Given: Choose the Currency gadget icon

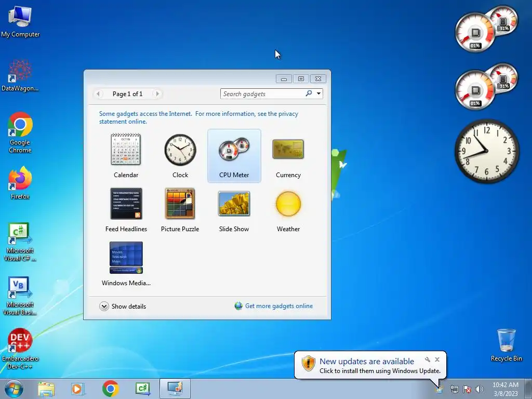Looking at the screenshot, I should tap(288, 149).
